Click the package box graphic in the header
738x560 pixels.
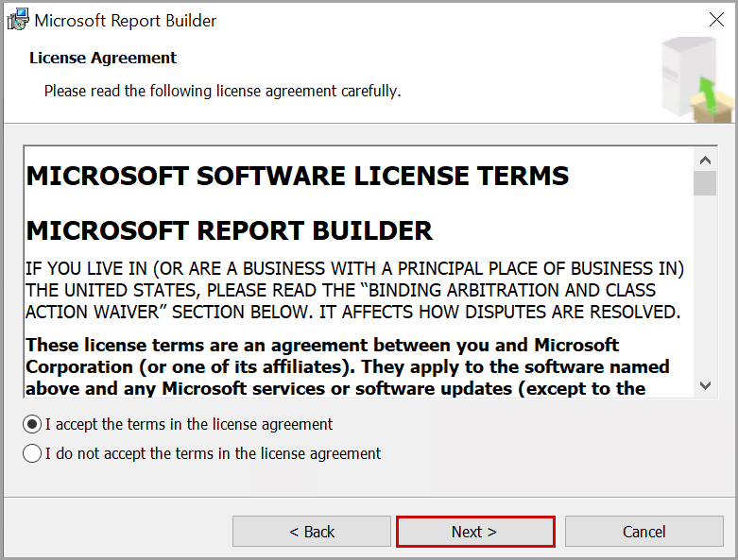(698, 81)
